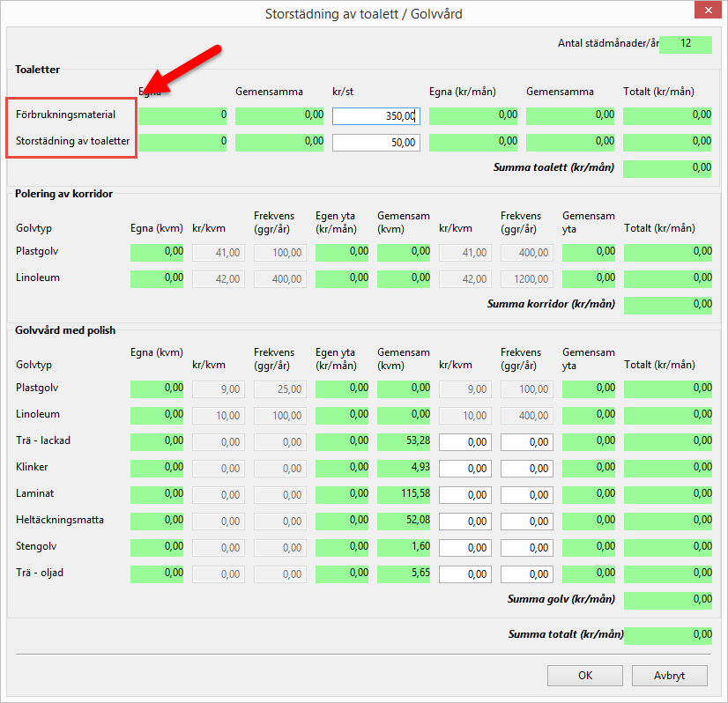Image resolution: width=728 pixels, height=703 pixels.
Task: Click the white kr/kvm field for Trä - lackad
Action: coord(464,441)
